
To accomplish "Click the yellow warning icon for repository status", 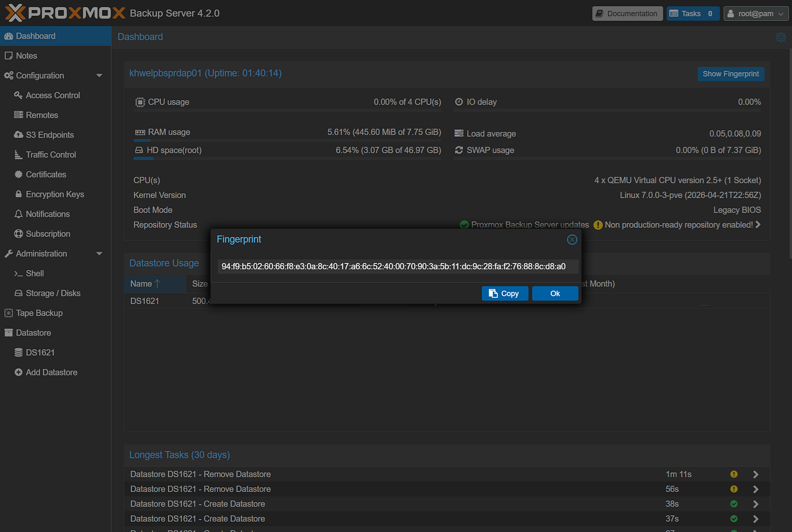I will click(598, 225).
